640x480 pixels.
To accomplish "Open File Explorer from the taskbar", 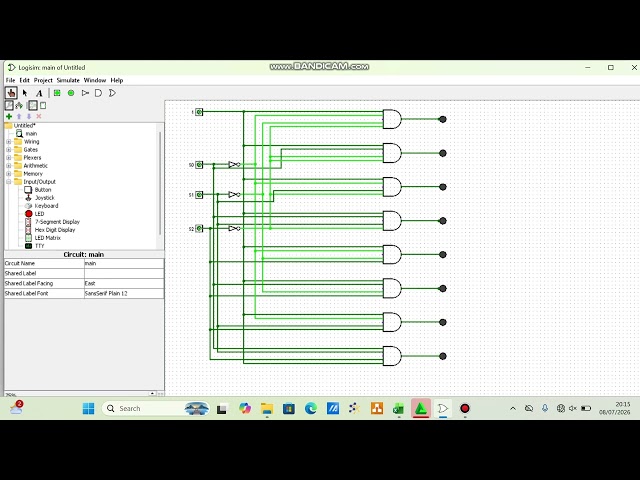I will click(x=267, y=408).
